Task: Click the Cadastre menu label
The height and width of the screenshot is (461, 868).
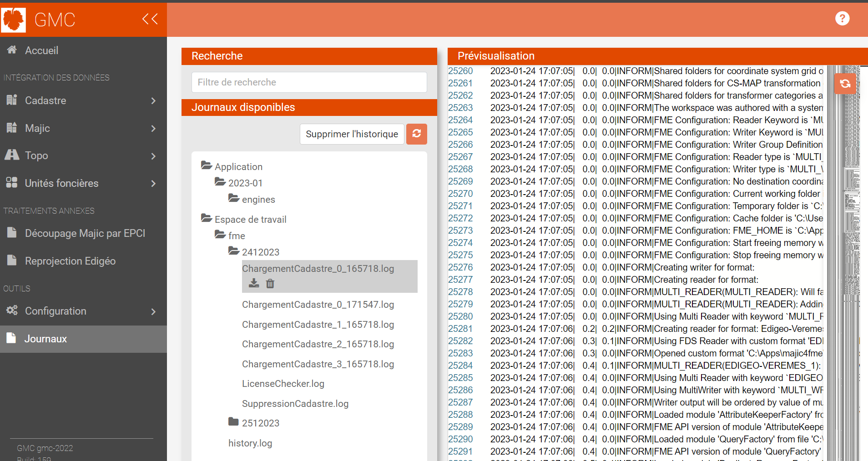Action: [x=45, y=100]
